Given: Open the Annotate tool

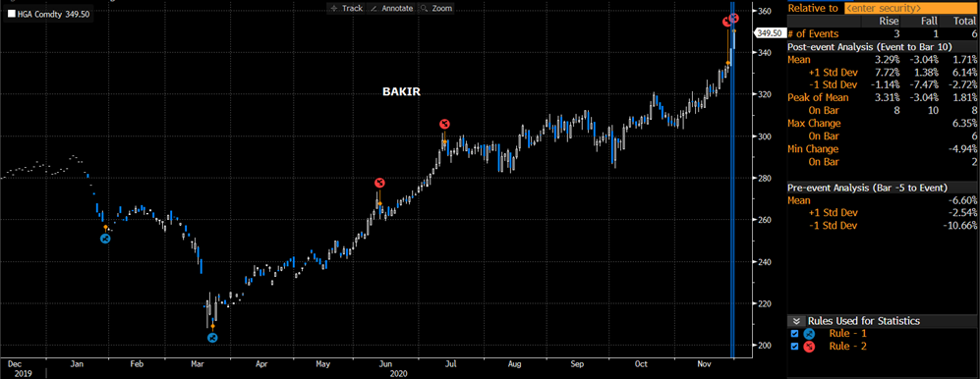Looking at the screenshot, I should (x=392, y=8).
